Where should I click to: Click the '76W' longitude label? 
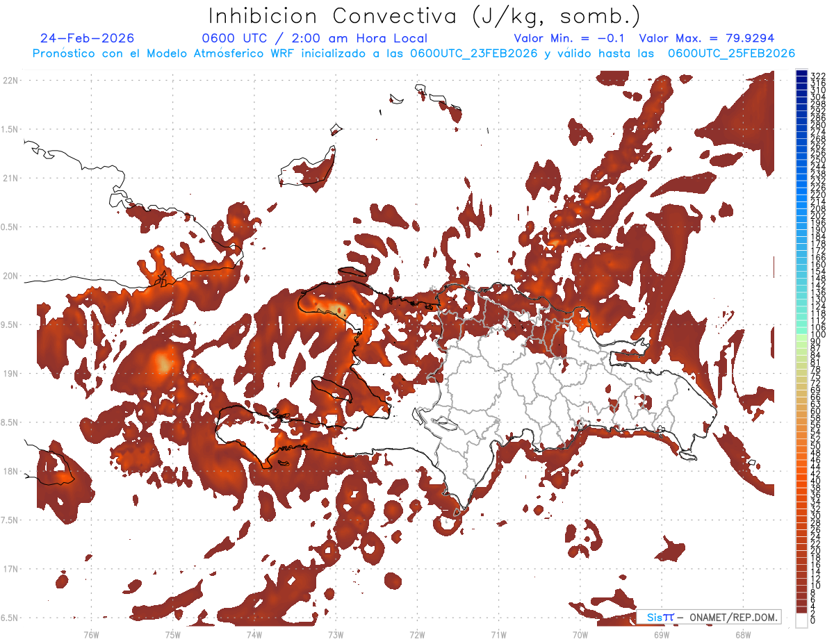point(91,635)
